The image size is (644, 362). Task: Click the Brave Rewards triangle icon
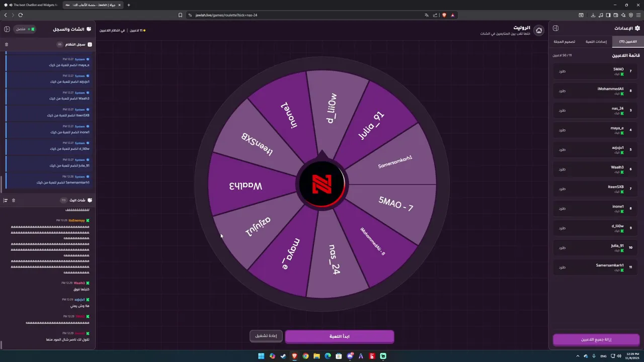[x=453, y=15]
